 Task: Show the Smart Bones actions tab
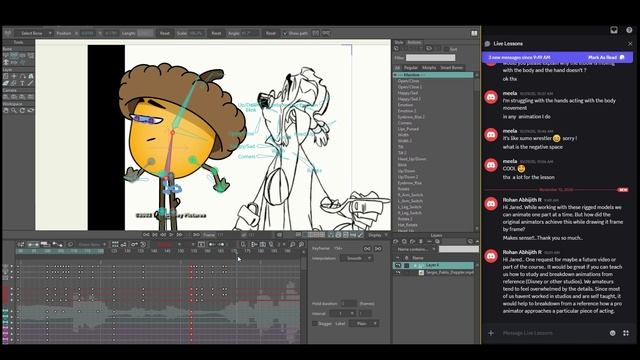pyautogui.click(x=451, y=67)
